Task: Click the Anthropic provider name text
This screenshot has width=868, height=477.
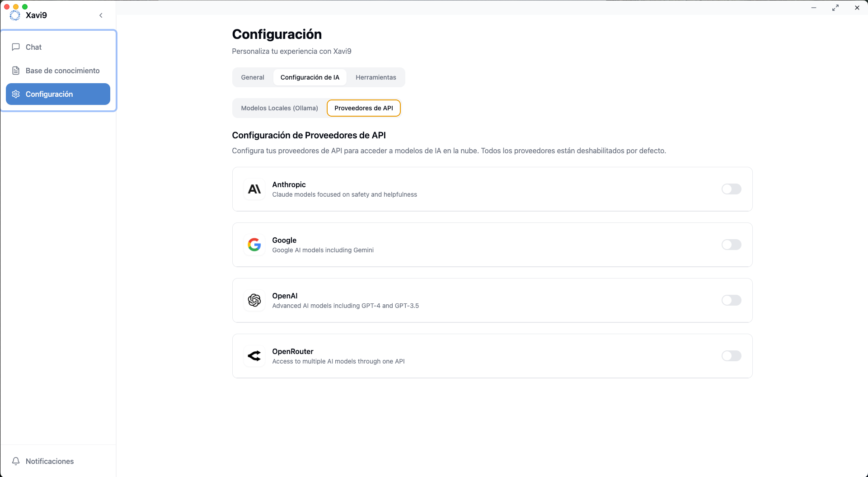Action: [x=289, y=184]
